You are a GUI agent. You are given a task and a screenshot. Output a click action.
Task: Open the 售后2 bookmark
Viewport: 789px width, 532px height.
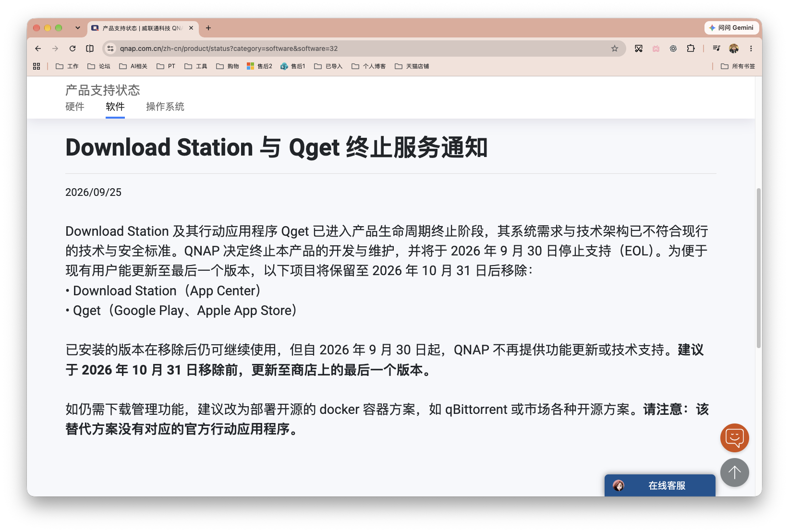[x=260, y=66]
